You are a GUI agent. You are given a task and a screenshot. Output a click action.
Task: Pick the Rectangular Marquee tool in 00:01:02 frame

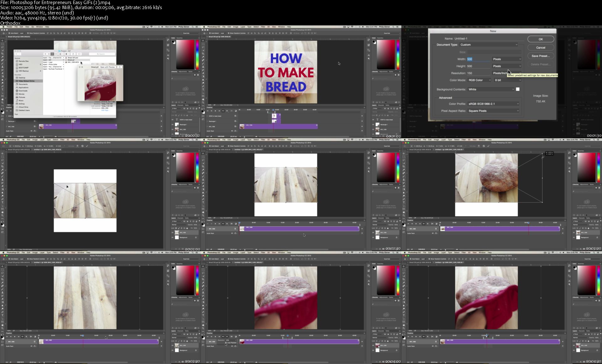tap(203, 44)
